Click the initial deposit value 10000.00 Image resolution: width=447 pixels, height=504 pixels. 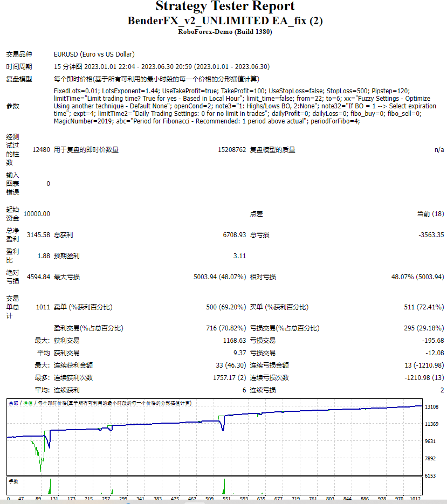(x=37, y=214)
